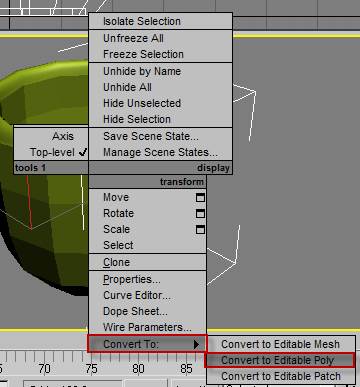This screenshot has width=360, height=387.
Task: Open Move transform settings box icon
Action: [200, 198]
